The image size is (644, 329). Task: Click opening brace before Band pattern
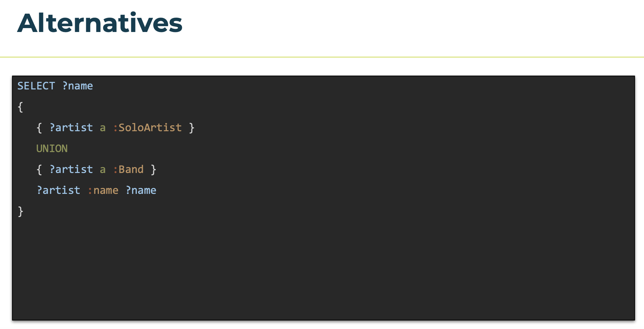click(x=39, y=169)
